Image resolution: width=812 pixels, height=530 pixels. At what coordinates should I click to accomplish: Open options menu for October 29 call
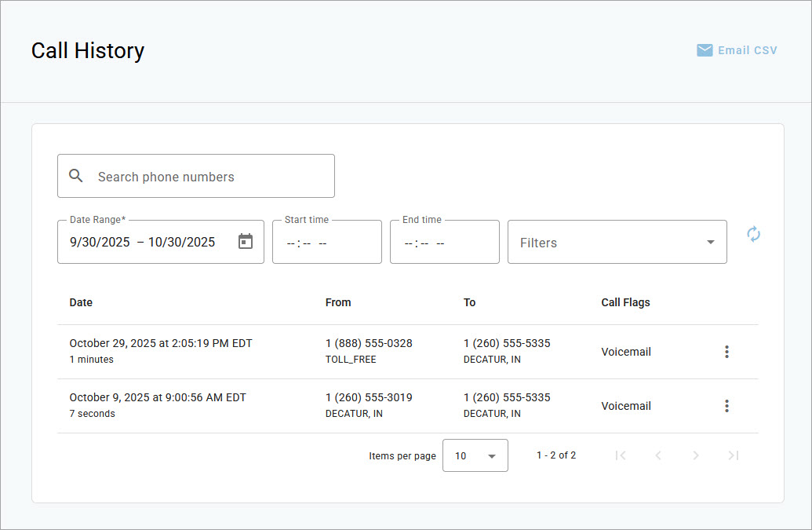(726, 352)
